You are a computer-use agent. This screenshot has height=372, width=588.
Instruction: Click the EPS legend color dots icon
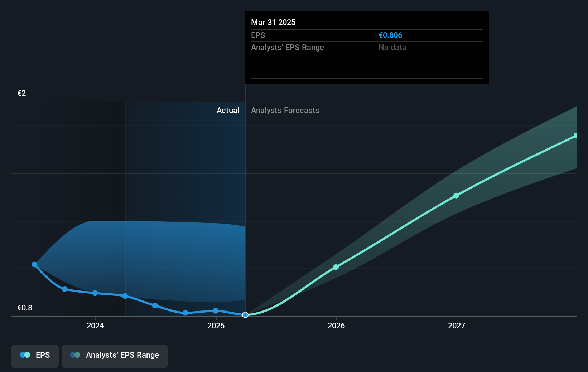click(25, 355)
